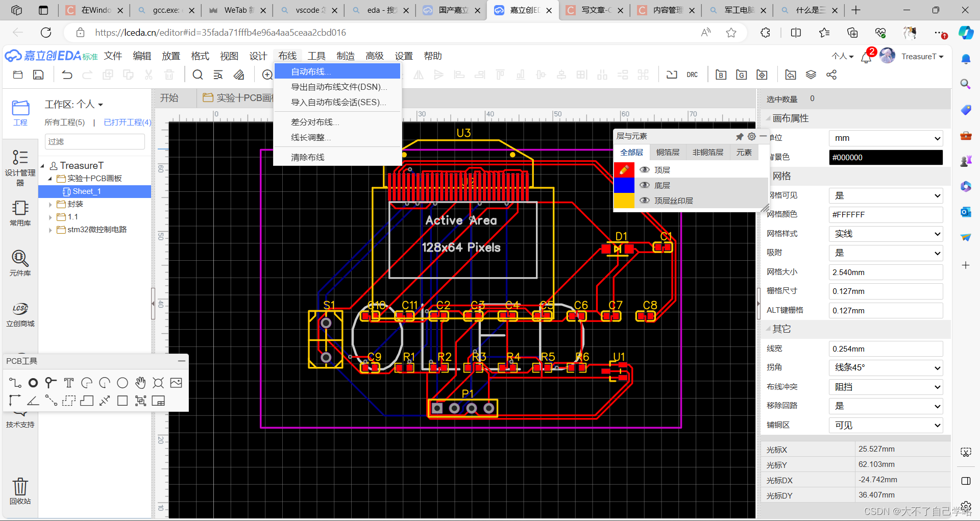Select the Circle drawing tool
Viewport: 980px width, 521px height.
click(x=122, y=383)
